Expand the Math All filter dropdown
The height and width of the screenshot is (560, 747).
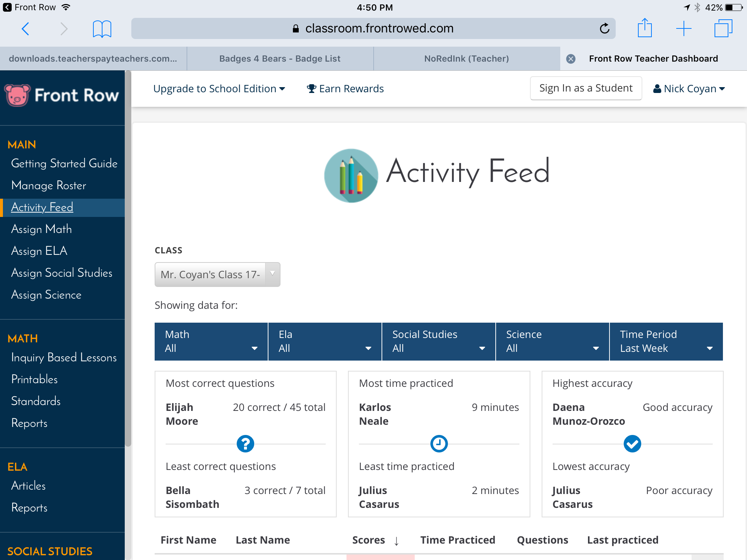pos(211,342)
